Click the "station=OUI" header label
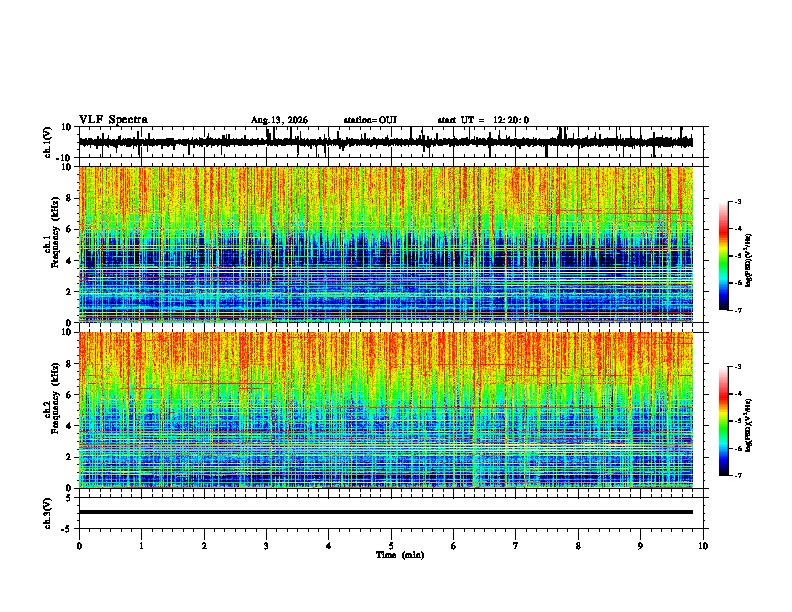792x612 pixels. 370,120
